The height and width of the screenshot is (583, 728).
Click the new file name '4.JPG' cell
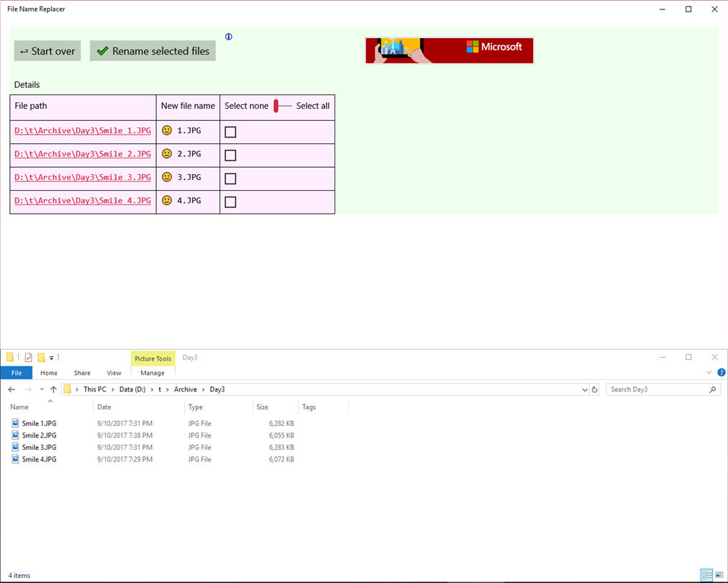188,202
